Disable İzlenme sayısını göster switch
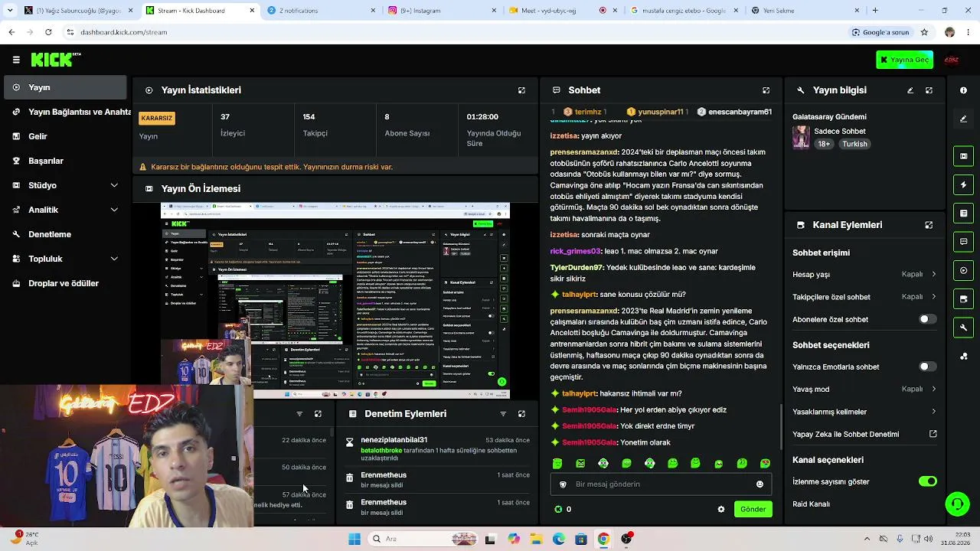 tap(928, 481)
